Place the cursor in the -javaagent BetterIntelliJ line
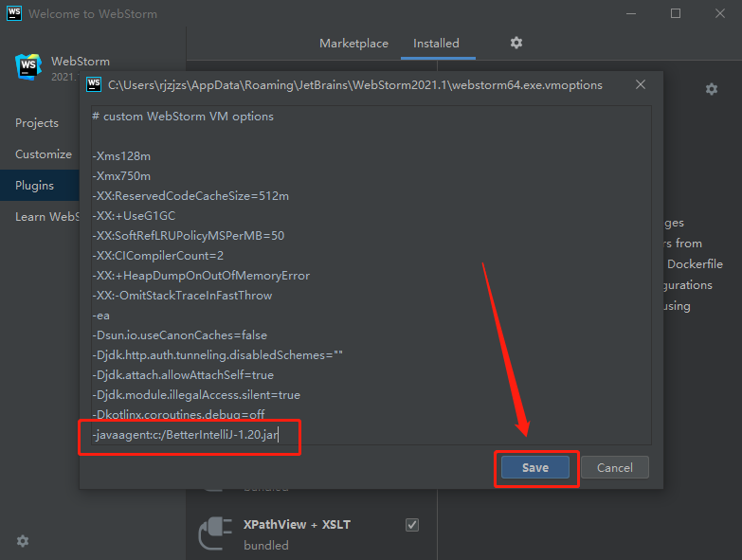The width and height of the screenshot is (742, 560). coord(186,435)
